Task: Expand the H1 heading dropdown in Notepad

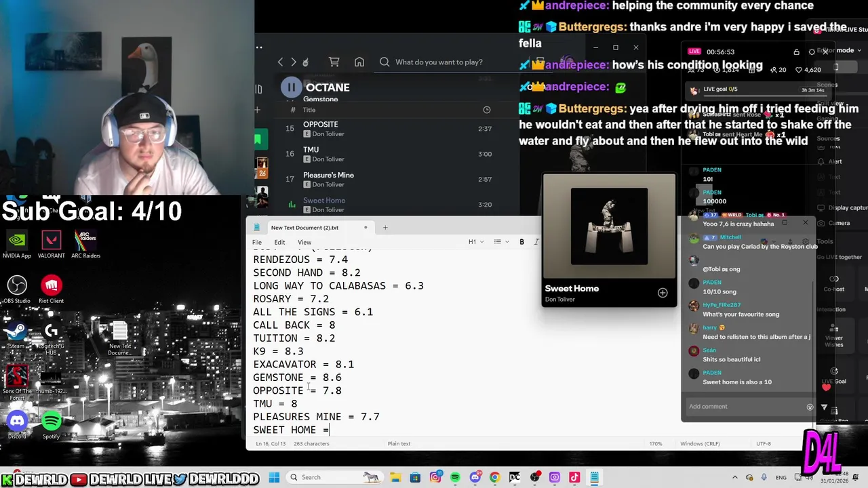Action: [476, 242]
